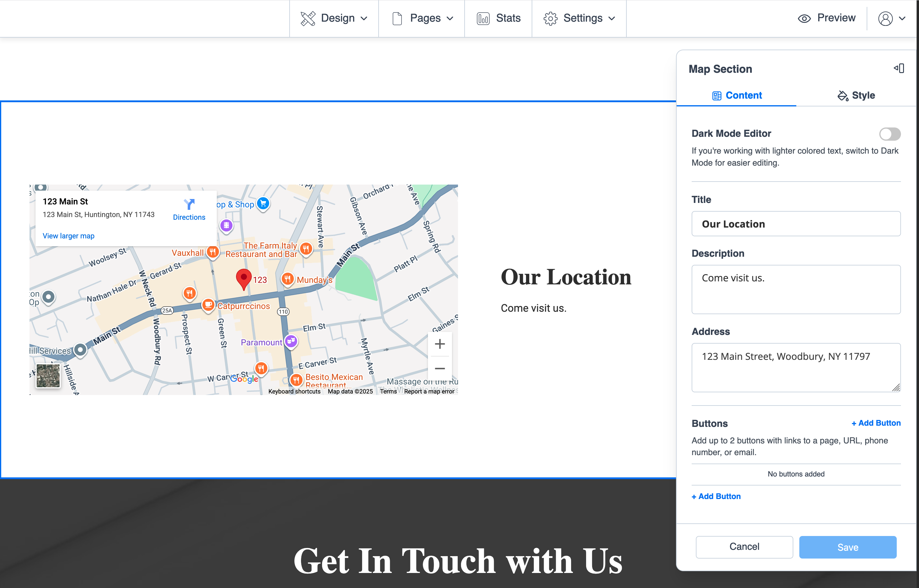Click the restaurant marker west of Green St
The image size is (919, 588).
coord(189,293)
